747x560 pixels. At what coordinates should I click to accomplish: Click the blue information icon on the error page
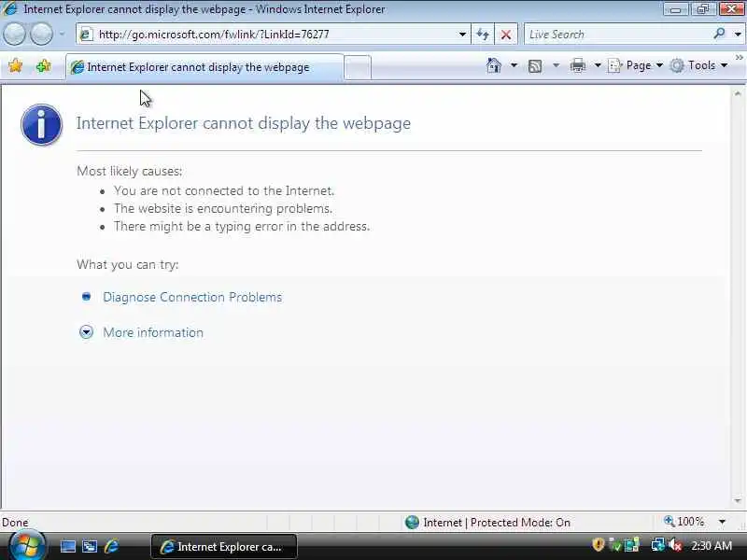click(41, 125)
